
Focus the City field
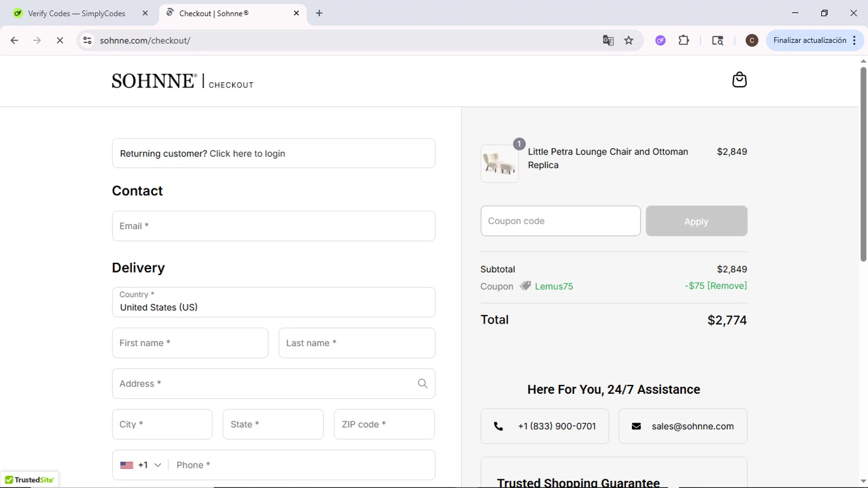[162, 424]
